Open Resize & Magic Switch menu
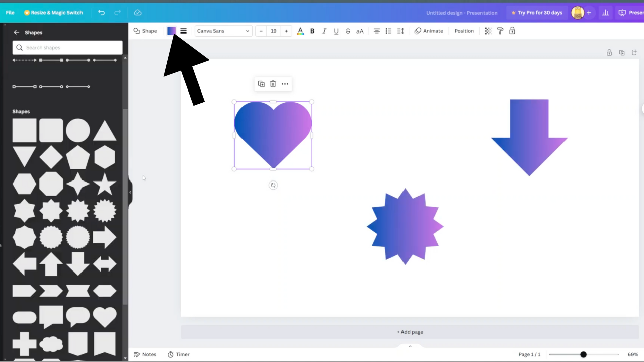Image resolution: width=644 pixels, height=362 pixels. point(53,13)
